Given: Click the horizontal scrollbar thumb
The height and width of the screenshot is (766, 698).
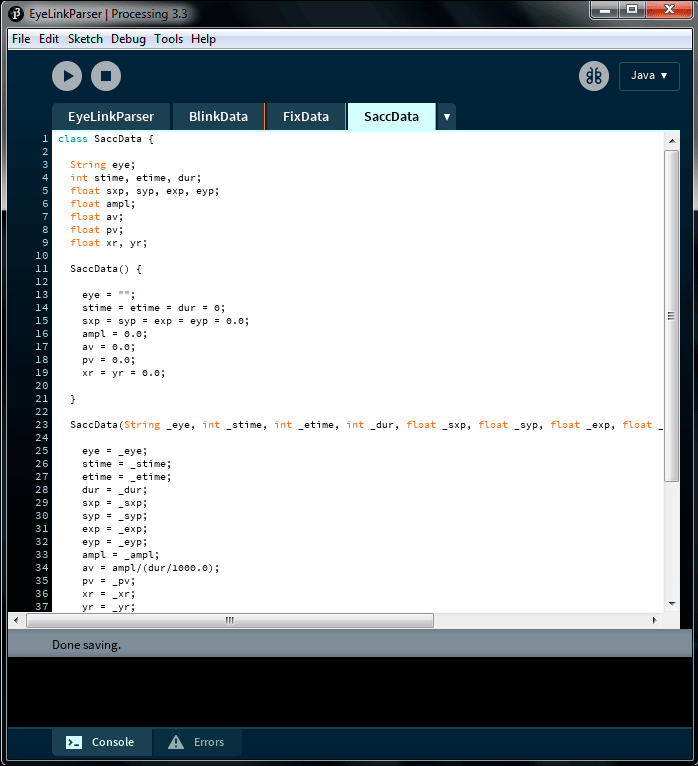Looking at the screenshot, I should tap(229, 621).
